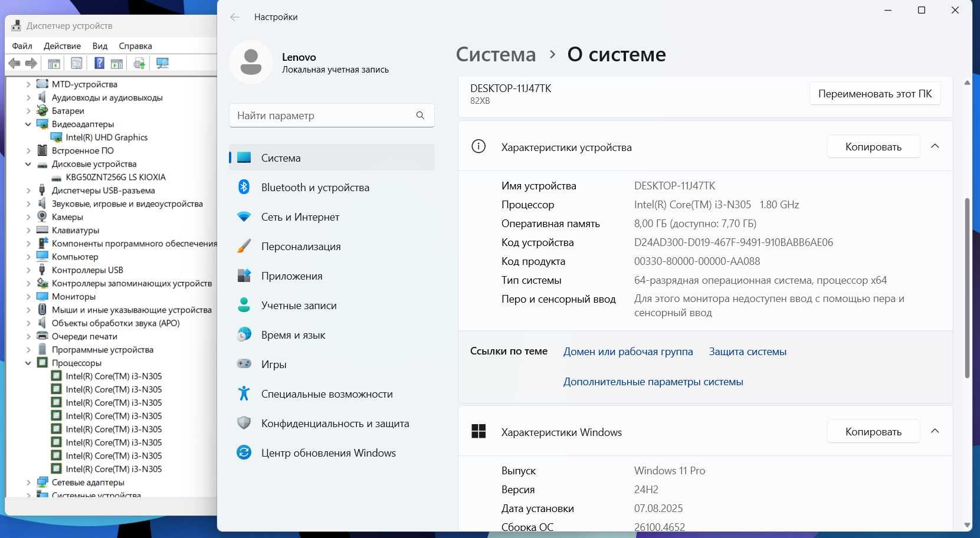The image size is (980, 538).
Task: Copy device specs via Копировать button
Action: point(873,146)
